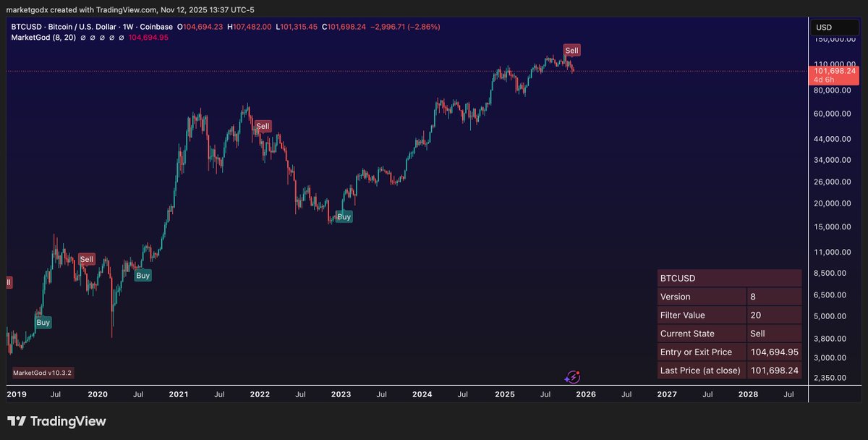Click the 2021 label on the time axis
Image resolution: width=868 pixels, height=440 pixels.
(179, 394)
